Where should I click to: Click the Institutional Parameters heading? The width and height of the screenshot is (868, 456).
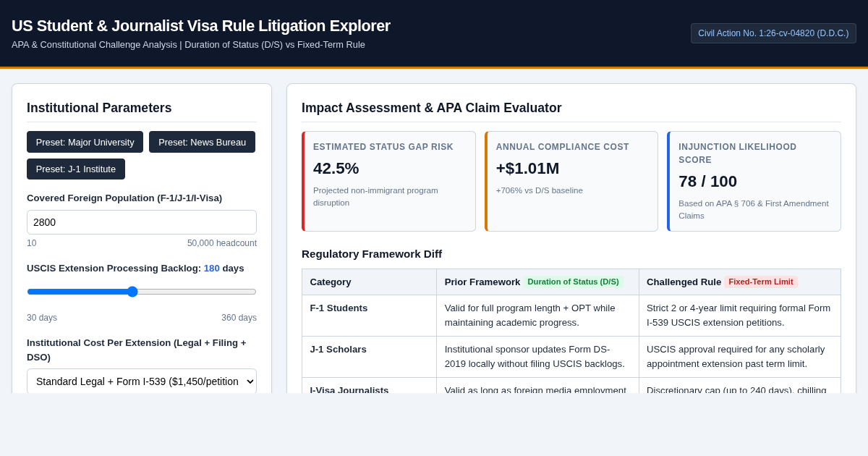click(x=99, y=108)
